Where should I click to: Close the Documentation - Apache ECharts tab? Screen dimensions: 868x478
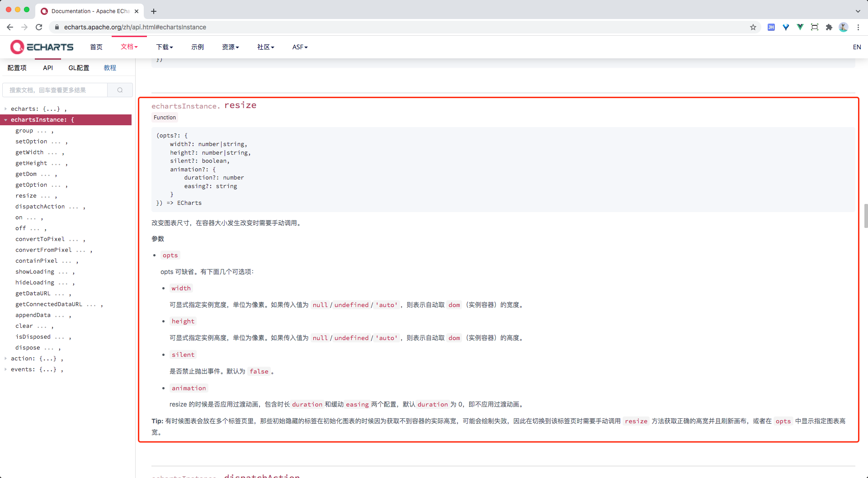click(x=137, y=11)
